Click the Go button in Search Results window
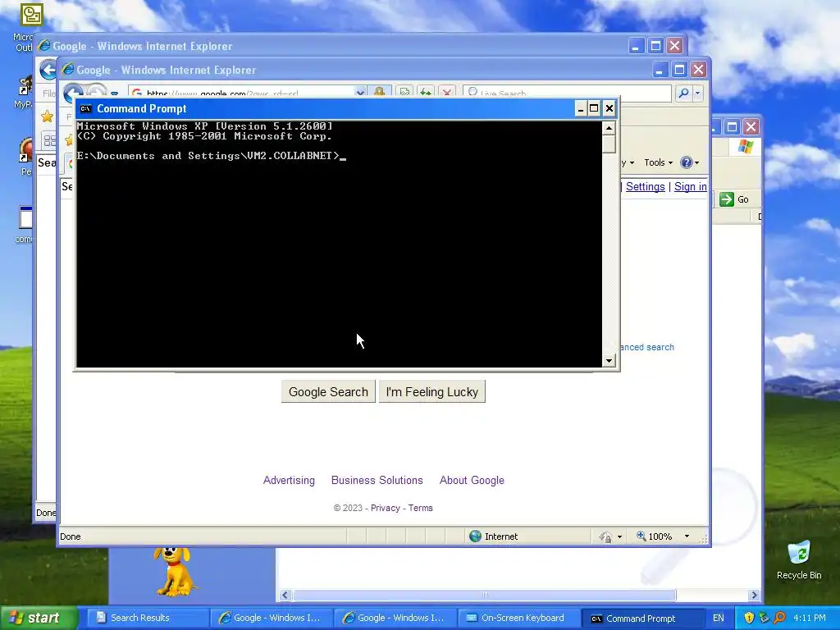The height and width of the screenshot is (630, 840). tap(734, 199)
